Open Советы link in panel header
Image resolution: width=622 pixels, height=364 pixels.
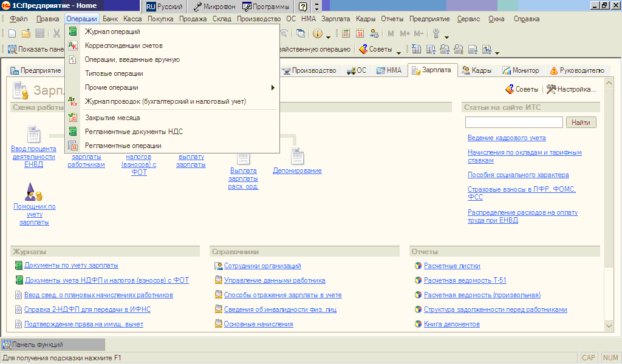[522, 89]
